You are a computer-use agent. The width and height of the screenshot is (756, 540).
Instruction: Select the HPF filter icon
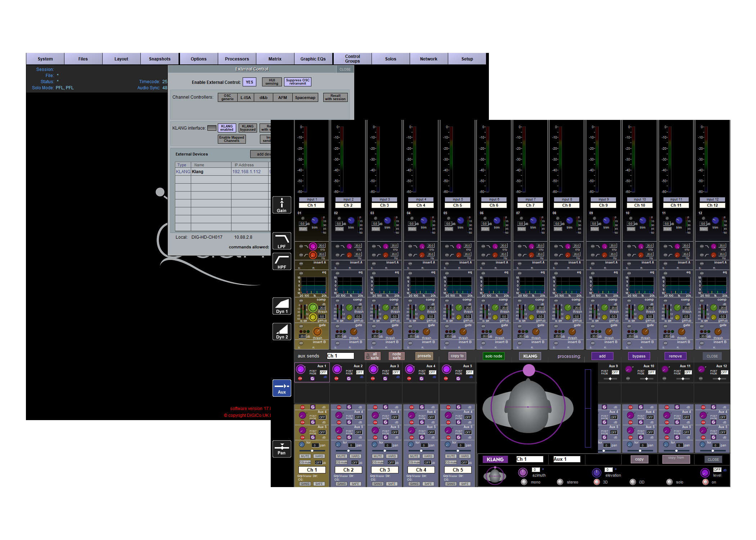coord(282,262)
